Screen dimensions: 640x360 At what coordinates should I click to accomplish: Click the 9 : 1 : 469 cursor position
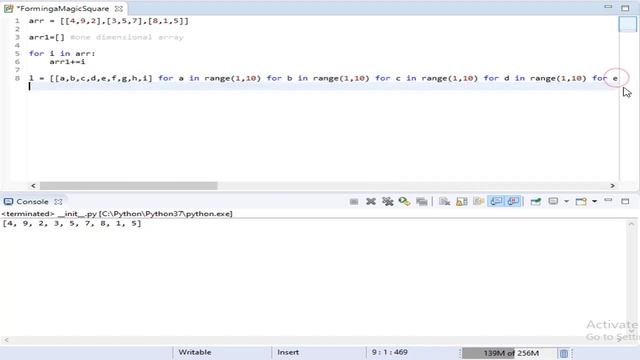389,352
